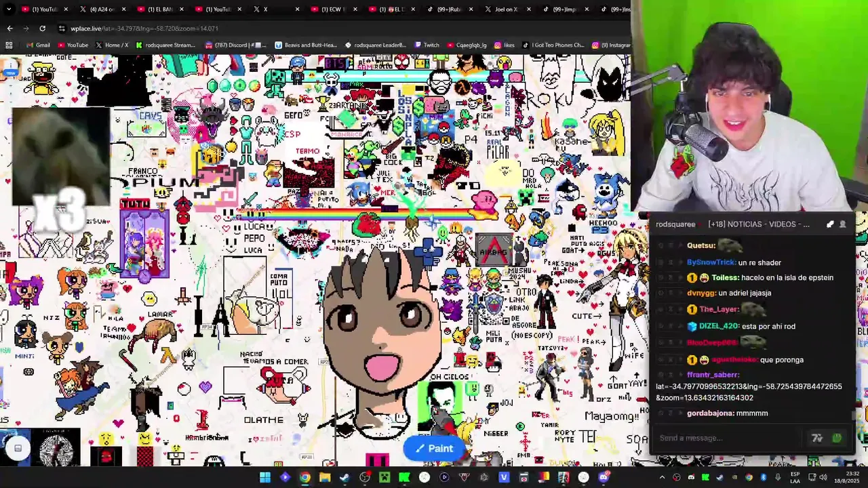
Task: Click the wplace.live address bar URL
Action: tap(144, 28)
